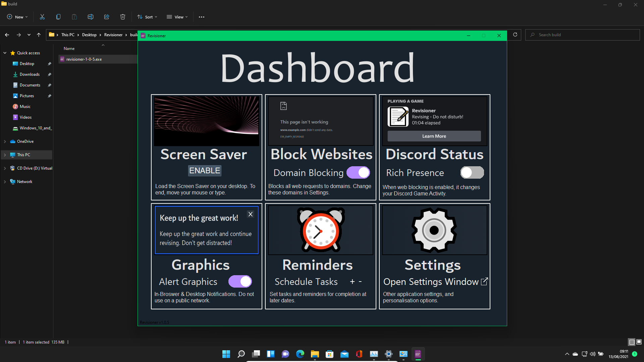Click the Delete trash icon in Explorer toolbar

pyautogui.click(x=123, y=17)
